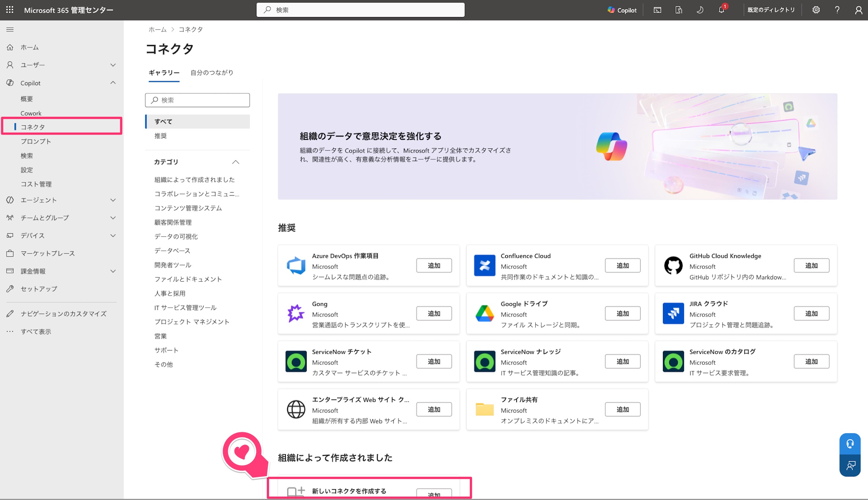The width and height of the screenshot is (868, 500).
Task: Open マーケットプレース in the sidebar
Action: point(48,253)
